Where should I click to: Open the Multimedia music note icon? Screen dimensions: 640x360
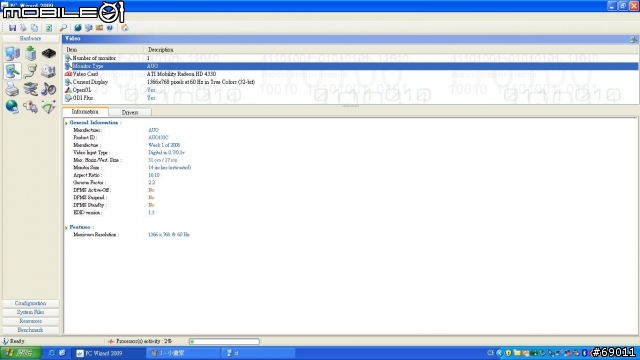pos(49,89)
